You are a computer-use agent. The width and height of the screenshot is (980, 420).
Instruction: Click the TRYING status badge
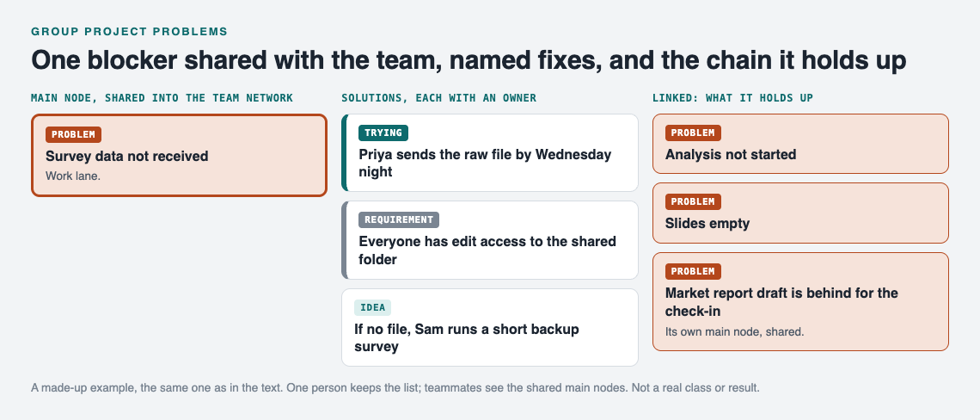click(383, 133)
